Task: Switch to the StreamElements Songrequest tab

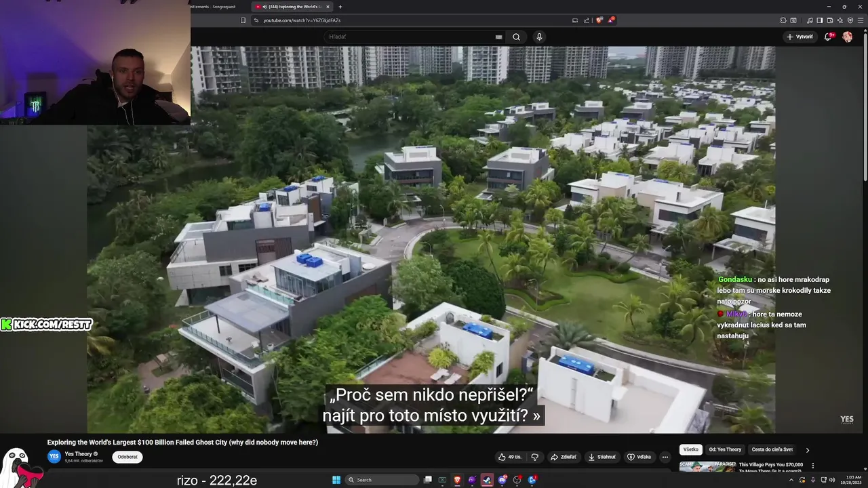Action: click(214, 7)
